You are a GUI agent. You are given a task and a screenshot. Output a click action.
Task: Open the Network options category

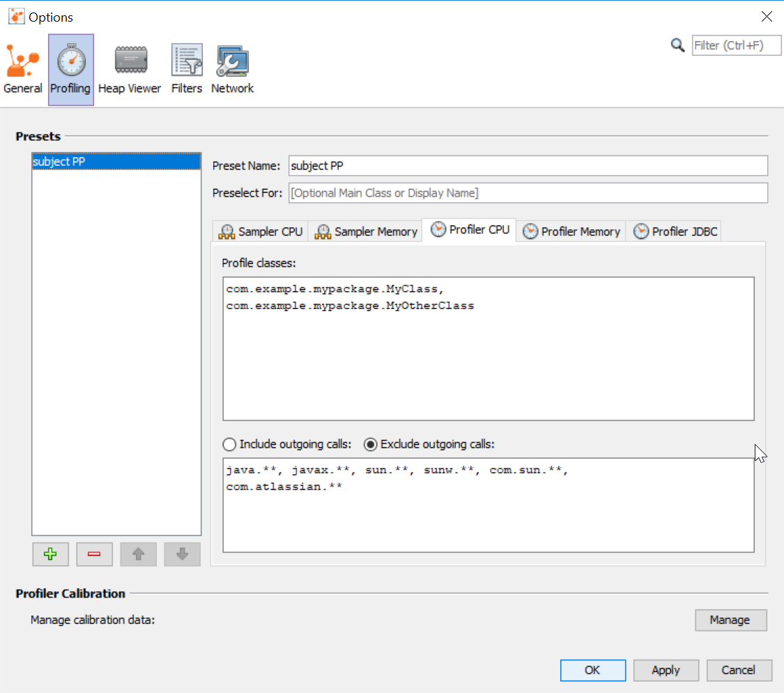(232, 70)
